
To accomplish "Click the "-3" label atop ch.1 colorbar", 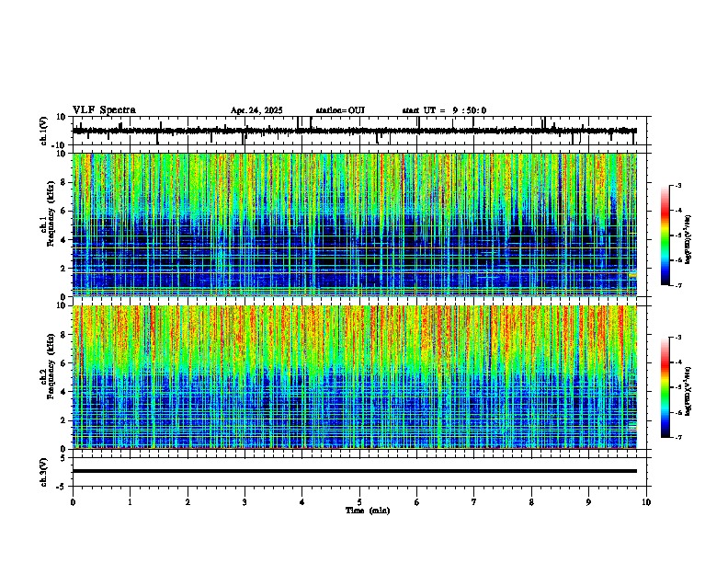I will (678, 185).
